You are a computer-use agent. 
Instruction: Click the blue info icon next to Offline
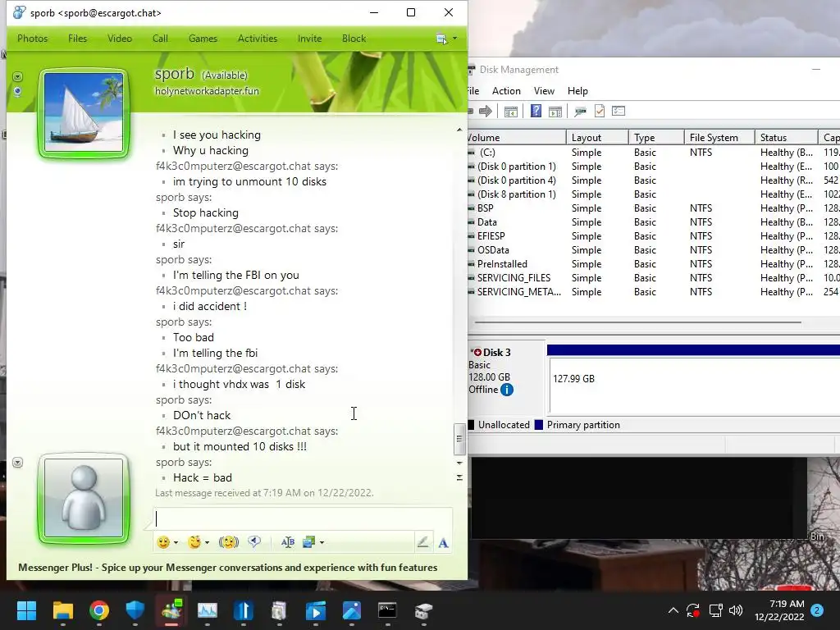507,390
